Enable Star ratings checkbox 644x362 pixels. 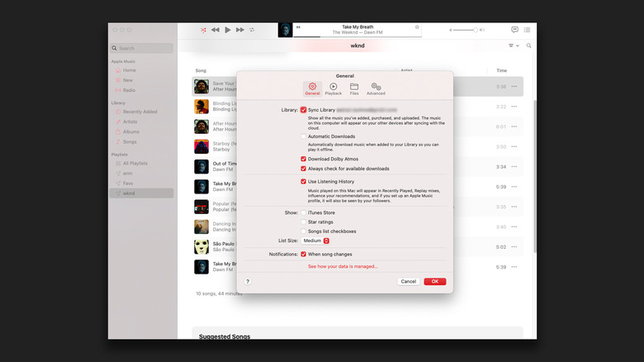pos(304,222)
